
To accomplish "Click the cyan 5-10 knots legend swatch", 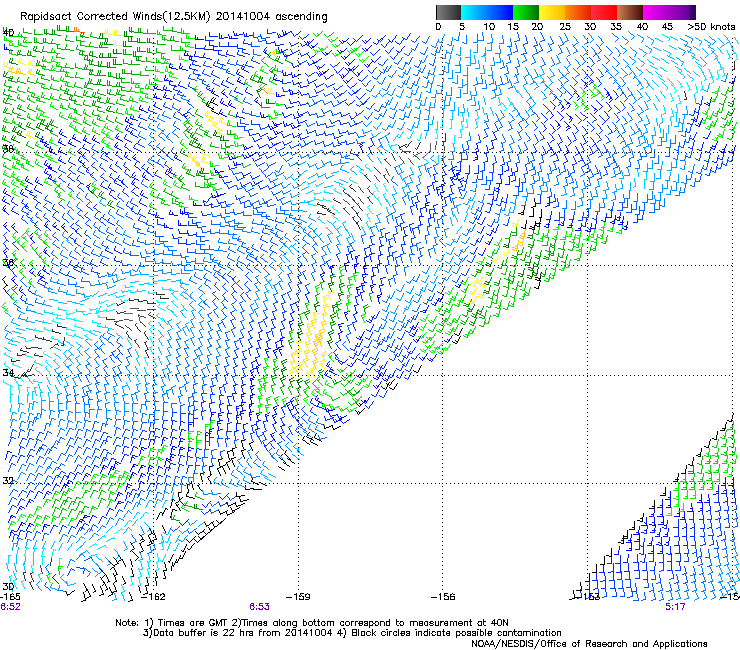I will (x=474, y=12).
